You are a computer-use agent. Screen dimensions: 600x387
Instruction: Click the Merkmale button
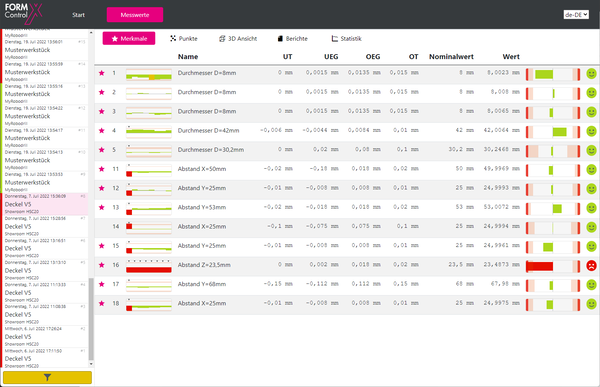tap(129, 39)
